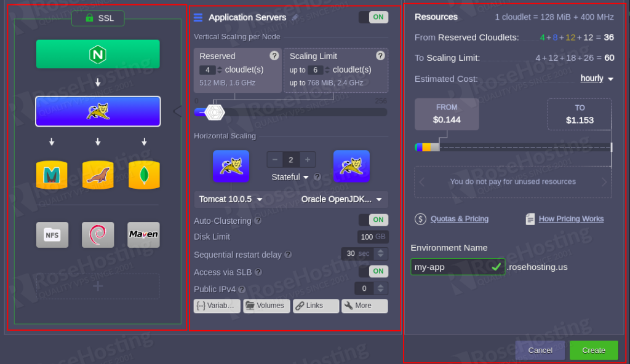Click the SSL lock button
Screen dimensions: 630x364
coord(98,18)
